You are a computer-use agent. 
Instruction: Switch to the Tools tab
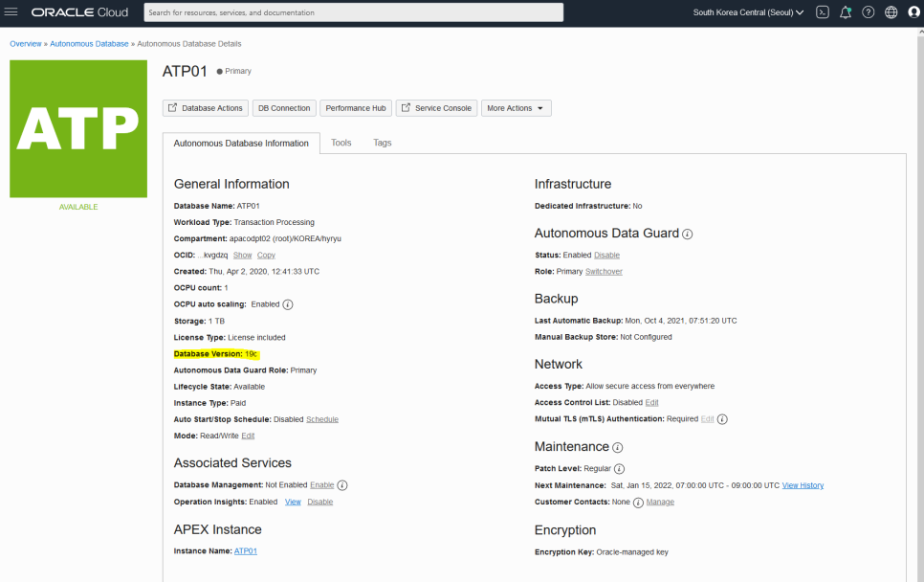point(341,143)
